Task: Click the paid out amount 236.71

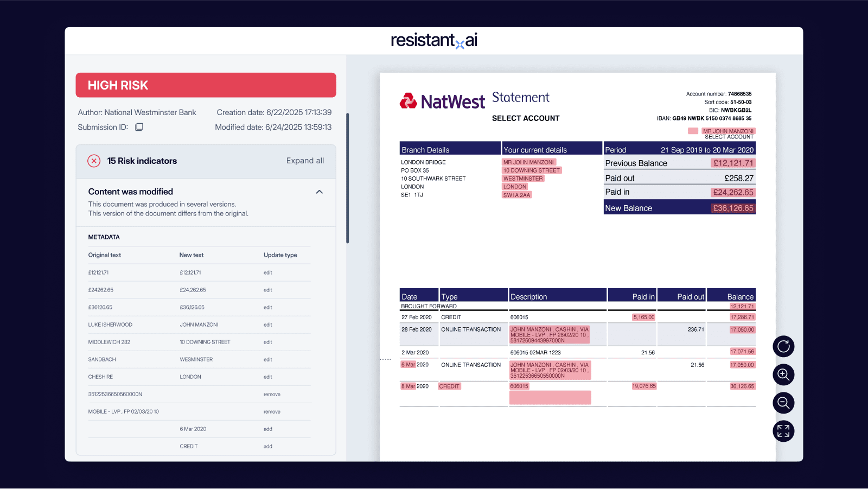Action: [696, 329]
